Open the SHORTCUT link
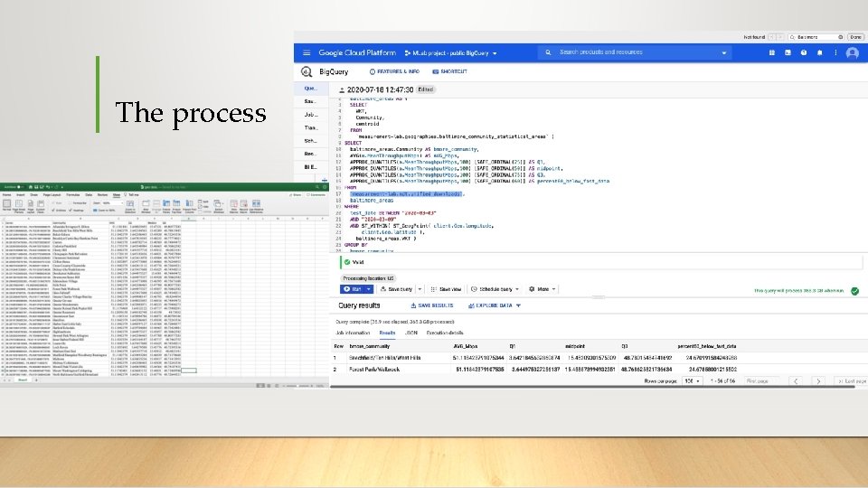This screenshot has height=488, width=868. [450, 71]
